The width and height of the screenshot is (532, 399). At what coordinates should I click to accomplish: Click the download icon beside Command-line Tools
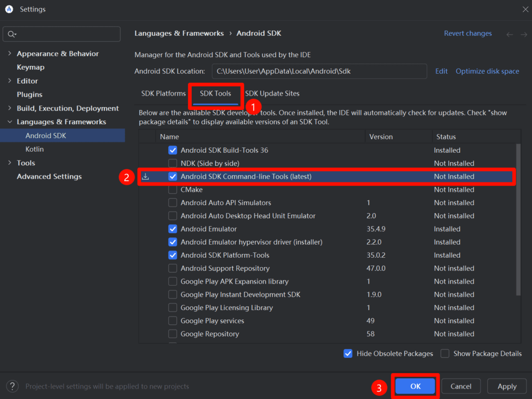145,177
